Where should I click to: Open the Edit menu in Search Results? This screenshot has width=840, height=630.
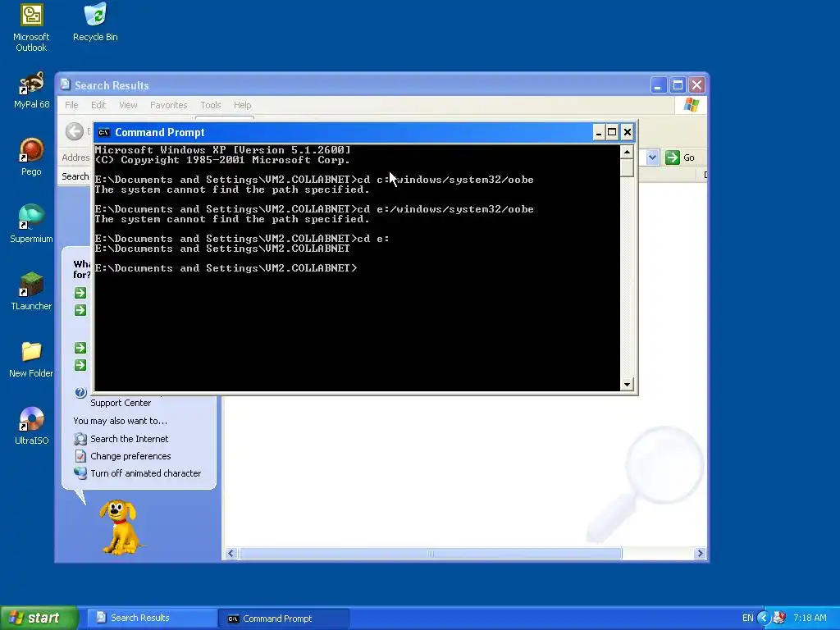98,105
